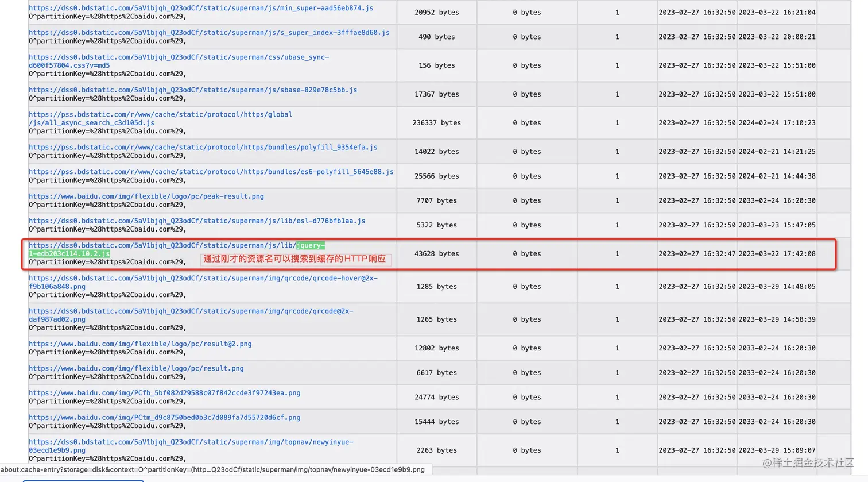
Task: Open the peak-result.png cache entry link
Action: [146, 196]
